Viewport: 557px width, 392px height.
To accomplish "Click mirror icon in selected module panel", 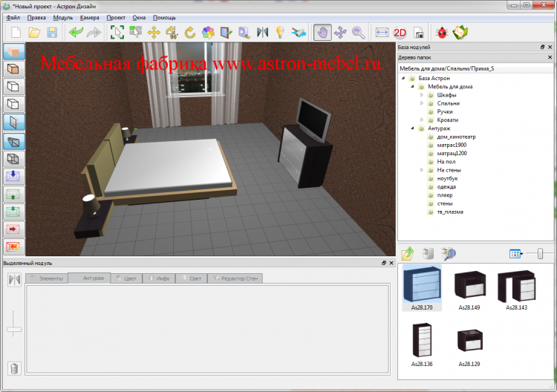I will [x=14, y=279].
